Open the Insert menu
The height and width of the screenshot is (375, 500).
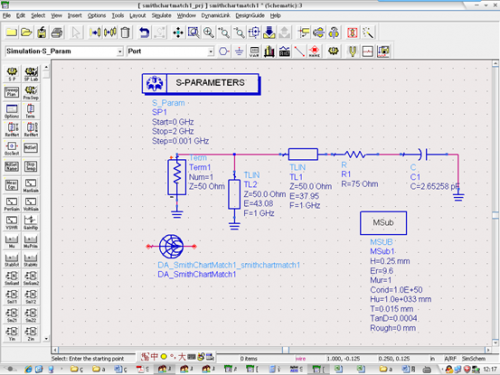pos(75,15)
